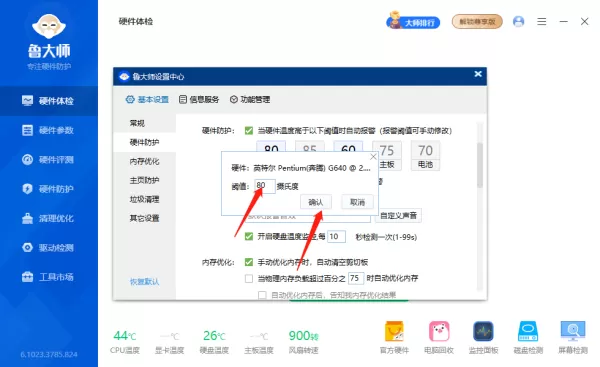
Task: Open 硬件防护 in the left sidebar
Action: [49, 189]
